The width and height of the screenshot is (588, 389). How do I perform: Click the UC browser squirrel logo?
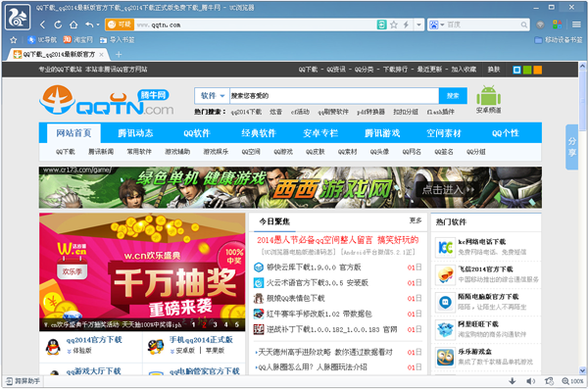(18, 18)
